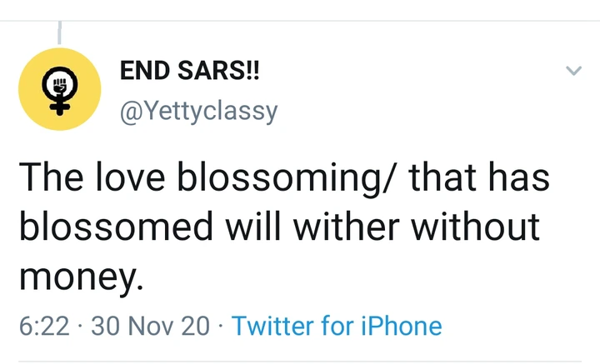The width and height of the screenshot is (600, 364).
Task: Open the END SARS!! profile name
Action: [190, 72]
